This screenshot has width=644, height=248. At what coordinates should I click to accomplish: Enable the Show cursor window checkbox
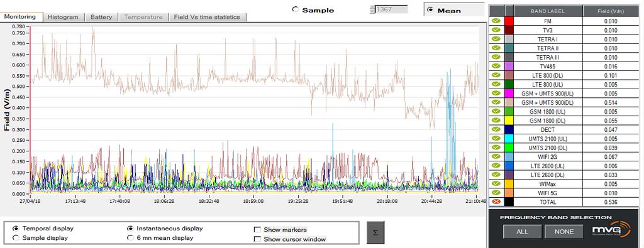pyautogui.click(x=257, y=239)
